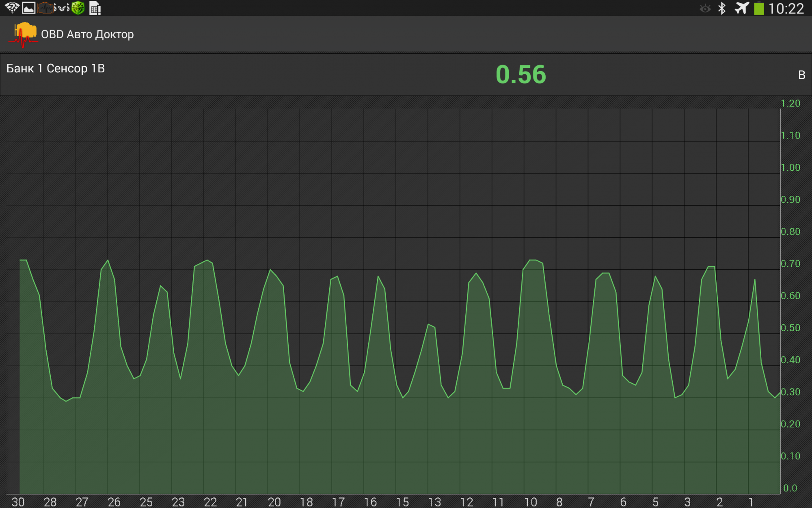Tap the OBD Авто Доктор title text
The height and width of the screenshot is (508, 812).
coord(87,35)
